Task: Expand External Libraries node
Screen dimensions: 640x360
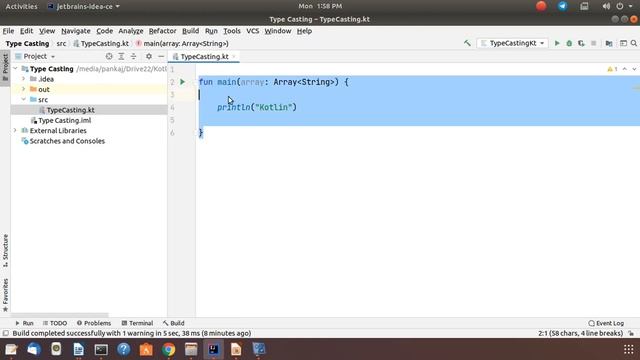Action: coord(16,131)
